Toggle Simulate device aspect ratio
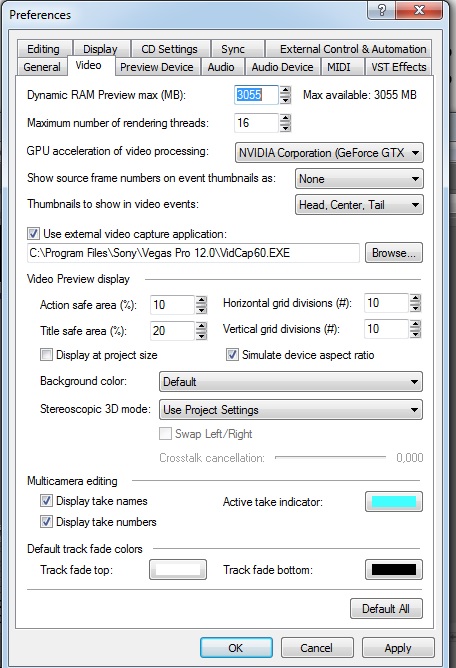This screenshot has width=456, height=668. (x=232, y=354)
